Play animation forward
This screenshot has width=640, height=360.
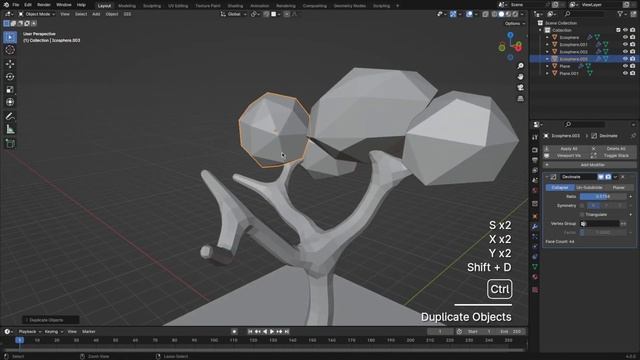pyautogui.click(x=272, y=332)
